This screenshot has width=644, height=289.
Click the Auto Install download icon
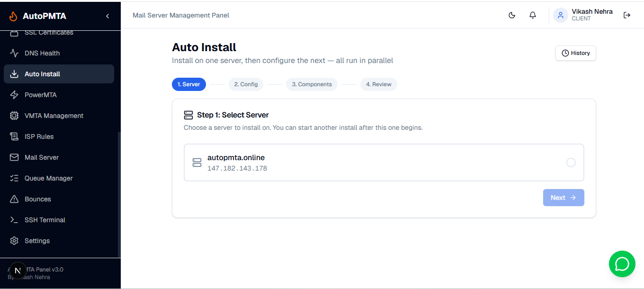(14, 74)
